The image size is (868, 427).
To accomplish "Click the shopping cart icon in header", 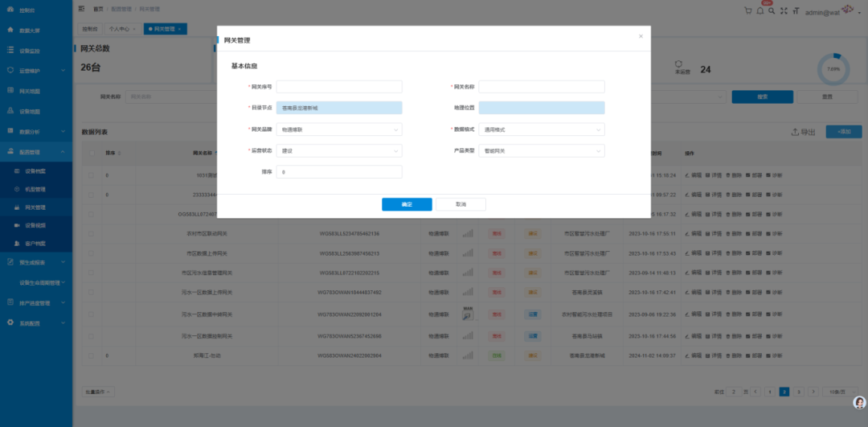I will click(x=748, y=11).
